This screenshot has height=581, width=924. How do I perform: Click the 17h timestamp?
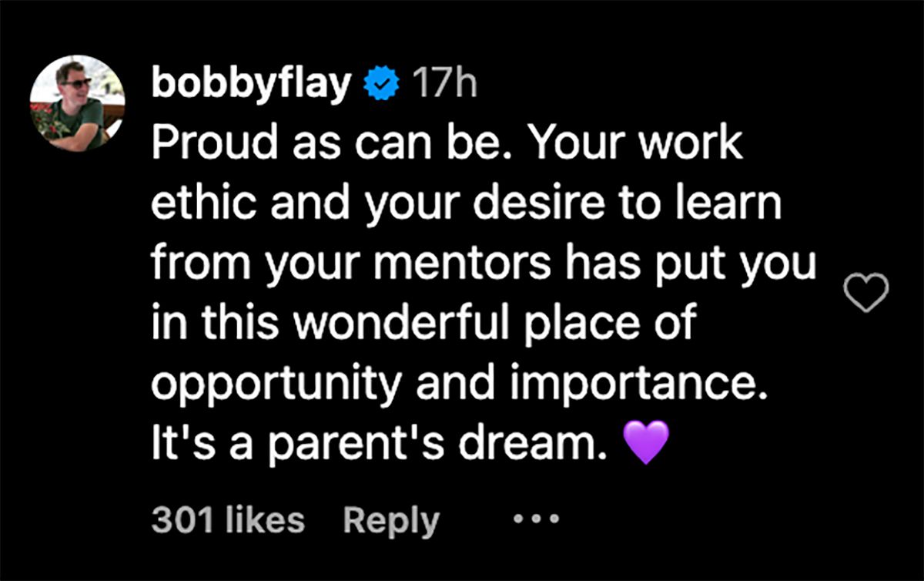pos(445,84)
